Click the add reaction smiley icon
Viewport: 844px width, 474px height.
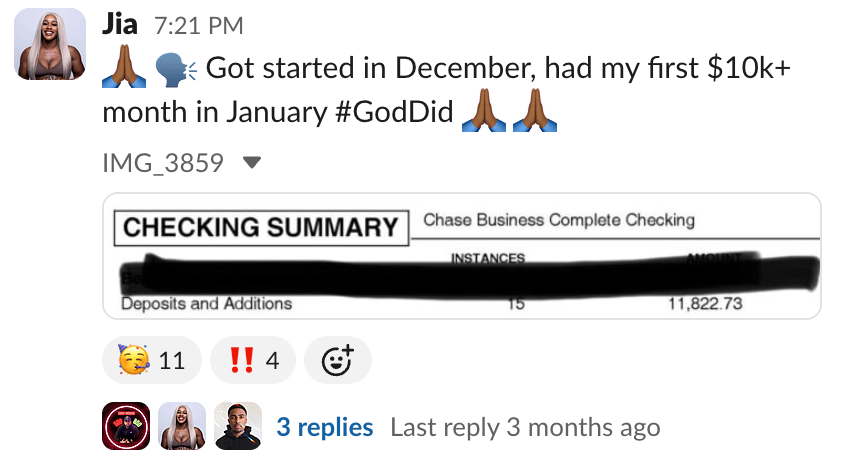[x=338, y=360]
